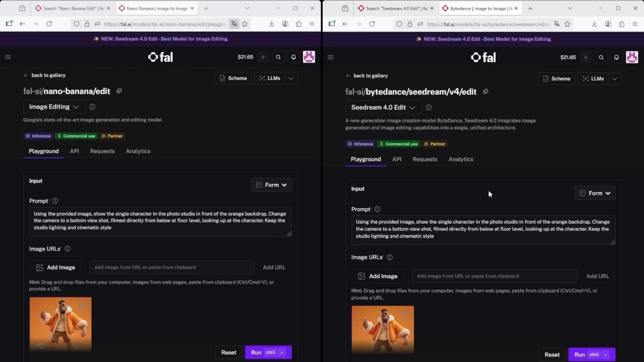Click the image URL input field on the left

coord(171,267)
